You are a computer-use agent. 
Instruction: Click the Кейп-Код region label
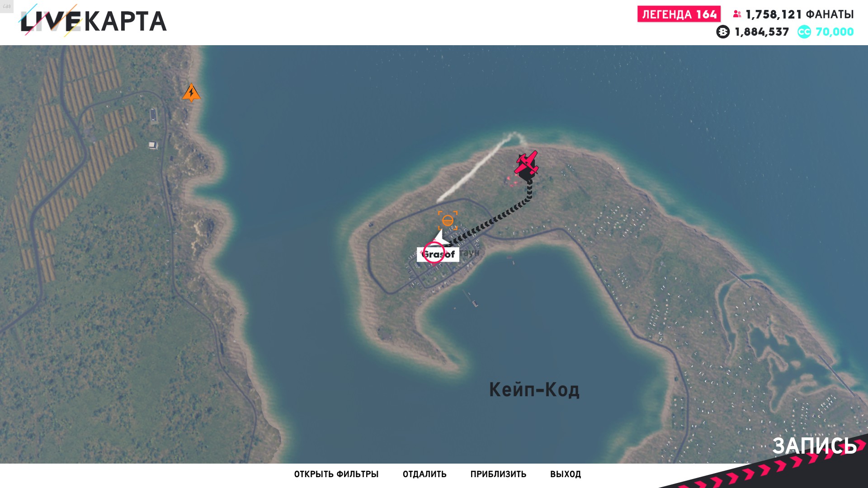534,389
